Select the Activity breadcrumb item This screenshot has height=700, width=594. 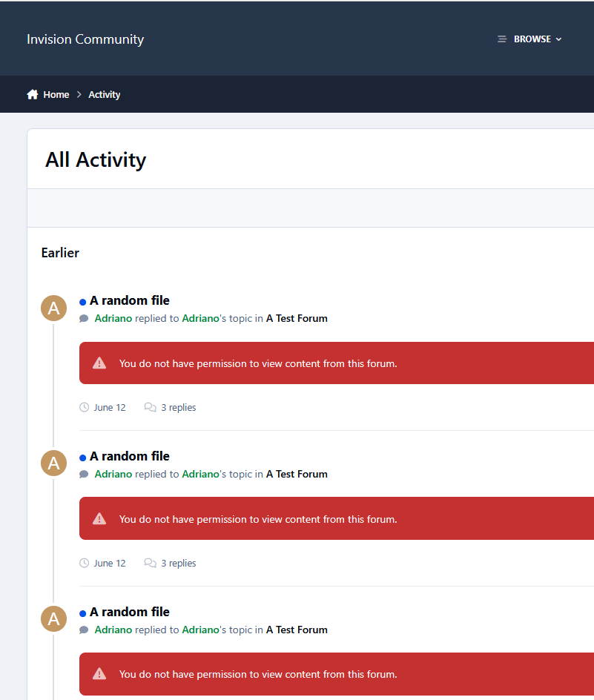tap(104, 95)
